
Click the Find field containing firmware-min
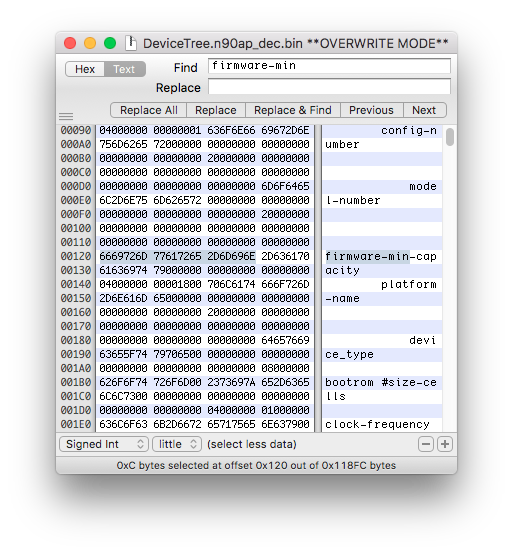[329, 66]
